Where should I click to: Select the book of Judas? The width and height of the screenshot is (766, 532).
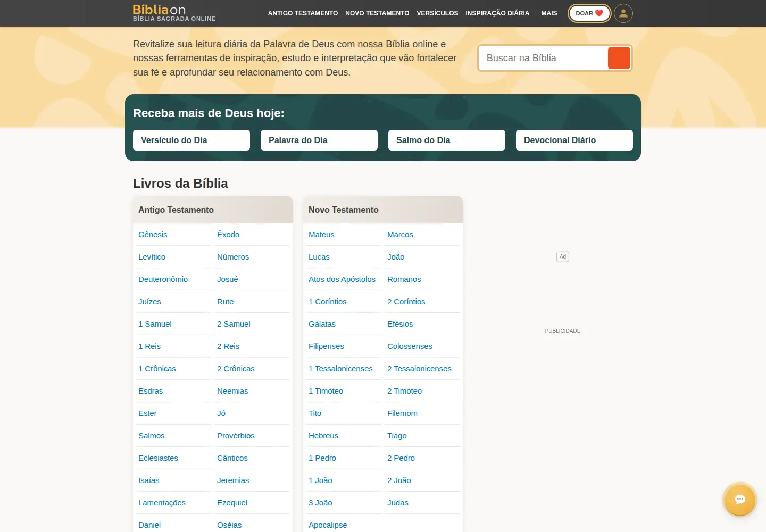398,503
